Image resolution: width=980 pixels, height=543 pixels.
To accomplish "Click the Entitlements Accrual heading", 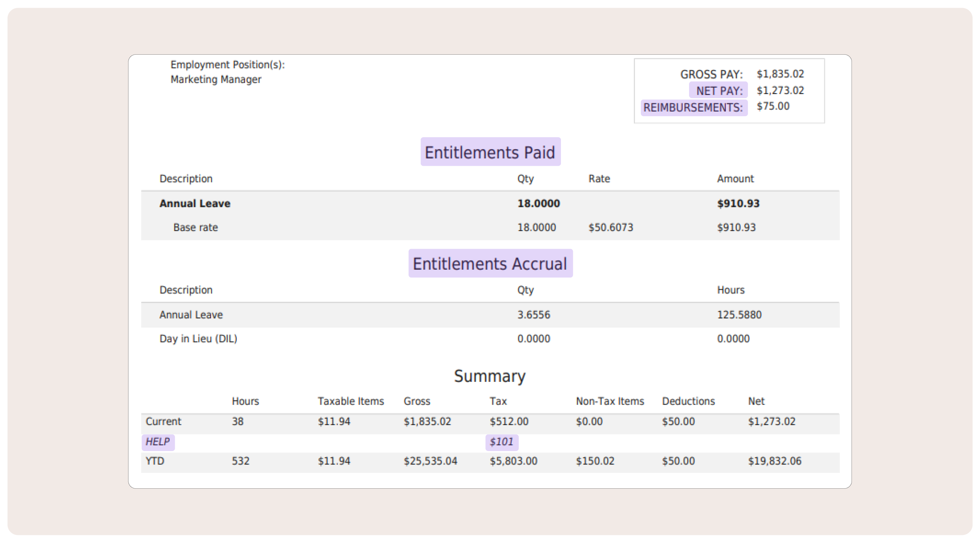I will coord(490,264).
